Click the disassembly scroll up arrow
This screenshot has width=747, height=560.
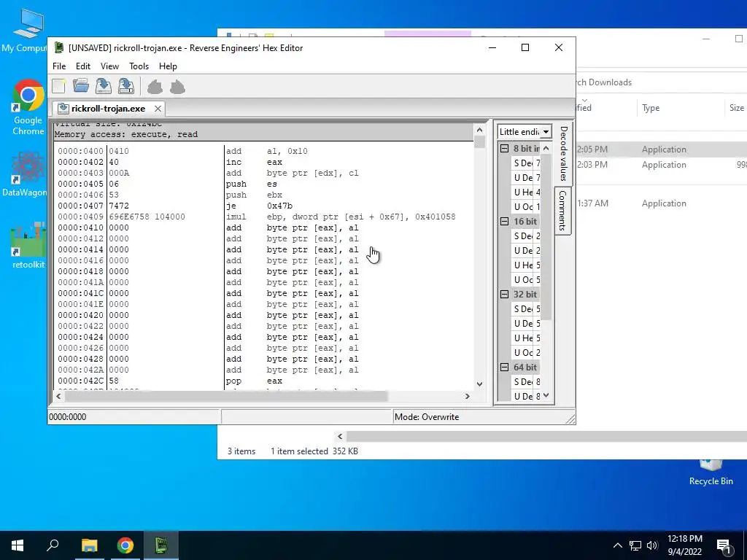click(480, 130)
